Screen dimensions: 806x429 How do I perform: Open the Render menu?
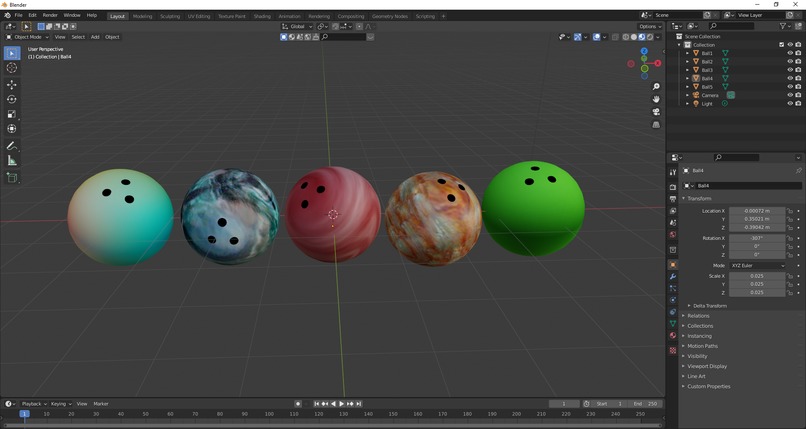pyautogui.click(x=50, y=15)
